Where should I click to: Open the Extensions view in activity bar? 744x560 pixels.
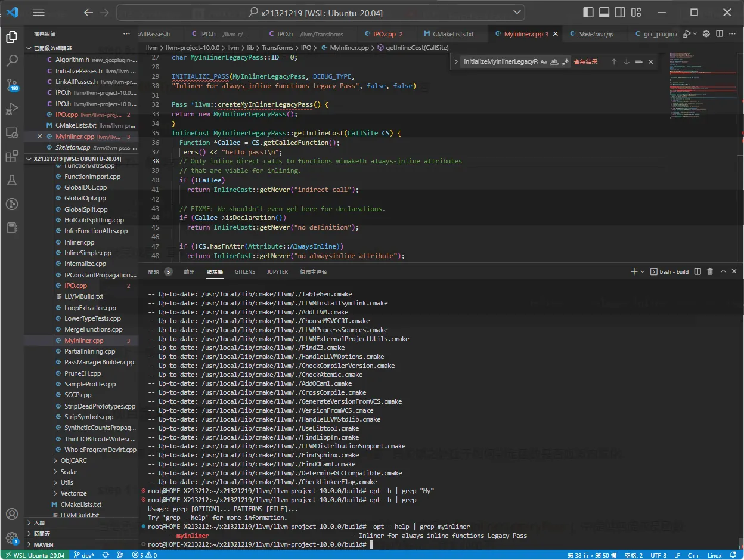tap(12, 156)
